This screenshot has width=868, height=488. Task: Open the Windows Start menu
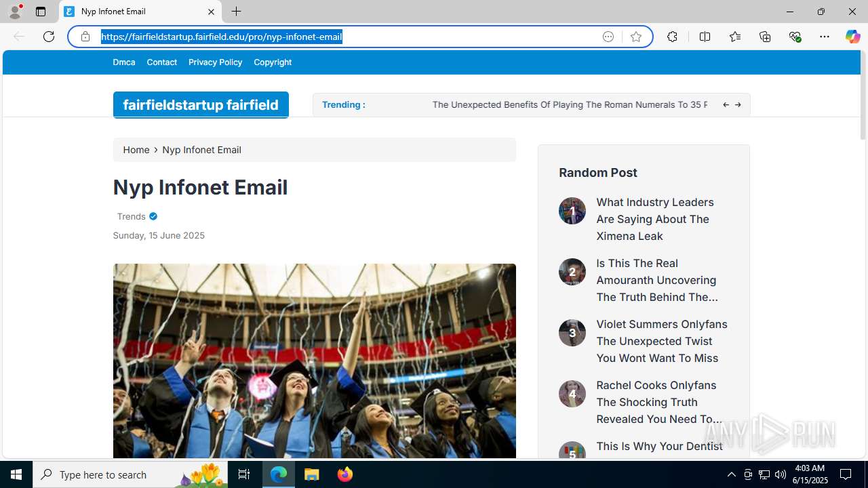coord(16,474)
